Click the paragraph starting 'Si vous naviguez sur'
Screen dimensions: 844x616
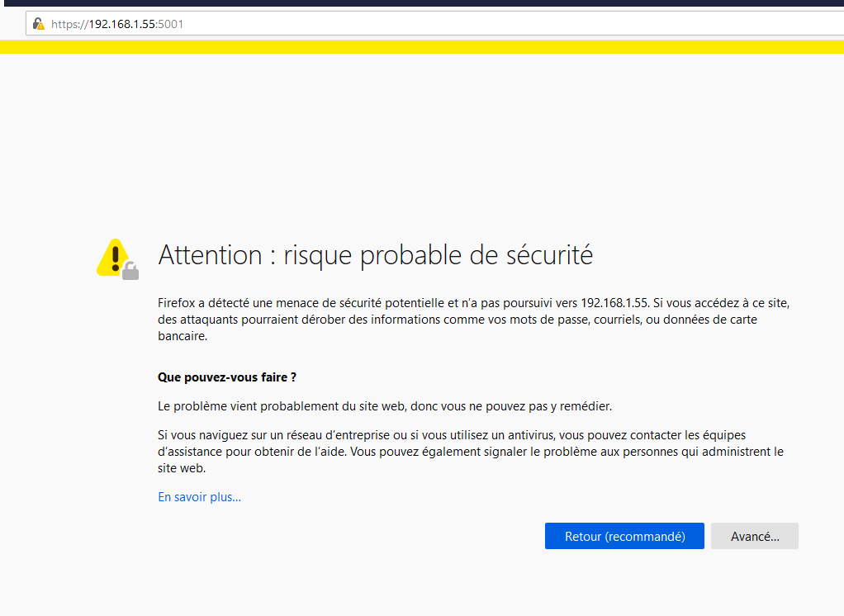471,452
